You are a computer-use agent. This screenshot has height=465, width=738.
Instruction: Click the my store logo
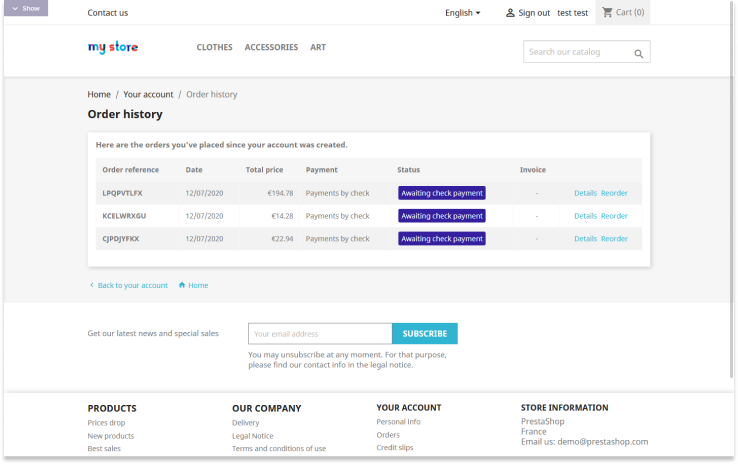coord(113,47)
